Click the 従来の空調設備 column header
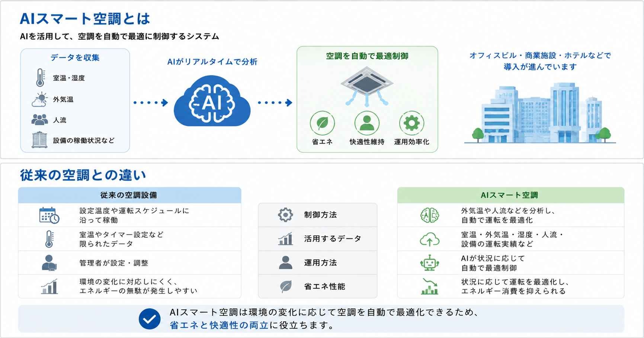Screen dimensions: 644x338 click(129, 195)
